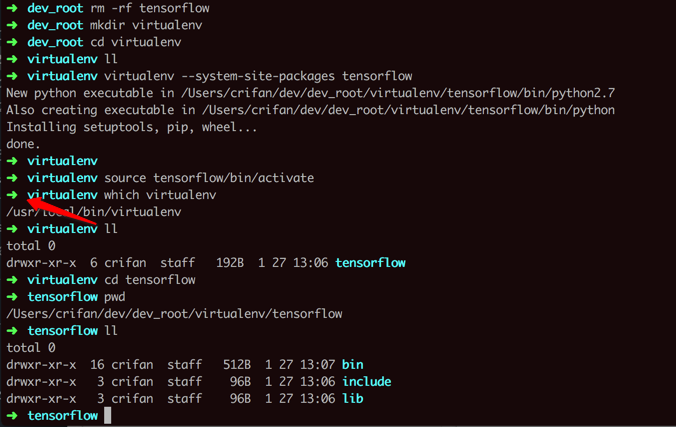Screen dimensions: 676x427
Task: Click the block cursor at the last prompt
Action: 108,415
